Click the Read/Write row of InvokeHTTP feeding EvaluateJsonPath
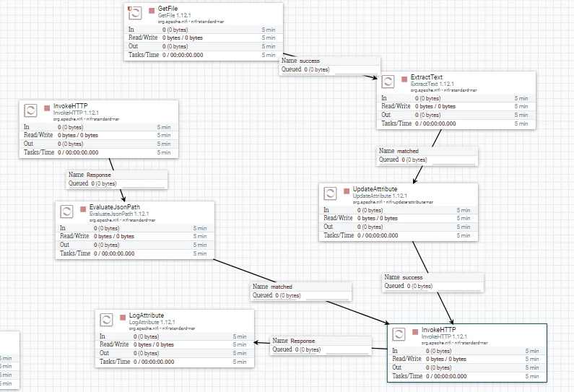Screen dimensions: 574x392 point(99,135)
